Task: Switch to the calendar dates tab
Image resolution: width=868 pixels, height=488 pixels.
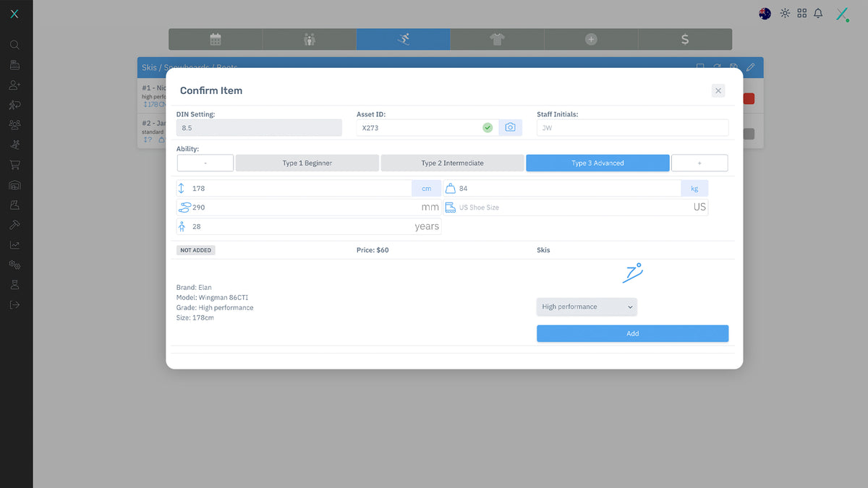Action: (x=216, y=40)
